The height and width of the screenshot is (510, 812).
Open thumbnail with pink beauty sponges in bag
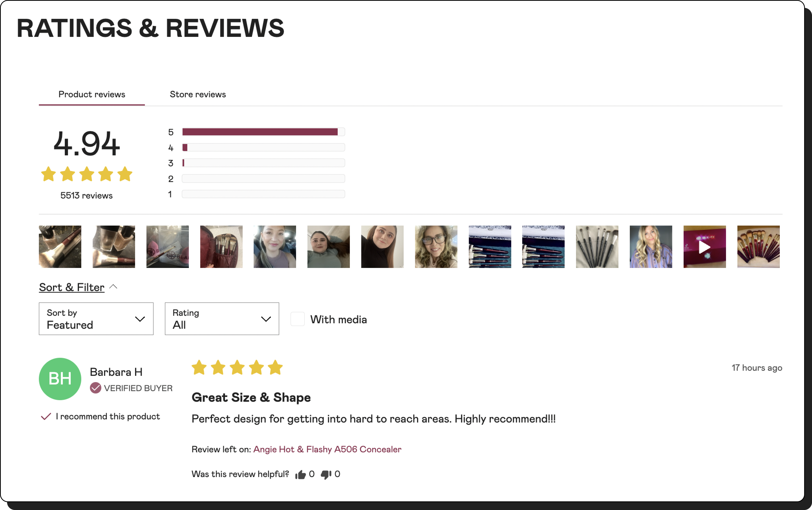[168, 247]
